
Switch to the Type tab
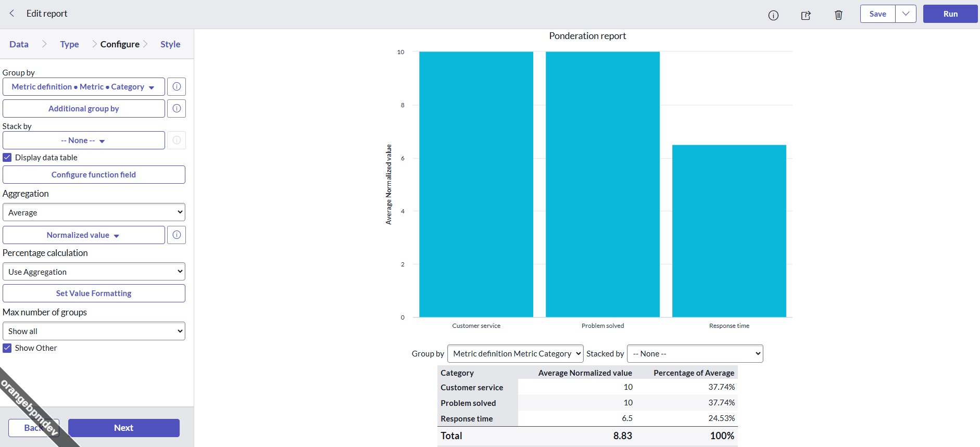pos(69,44)
